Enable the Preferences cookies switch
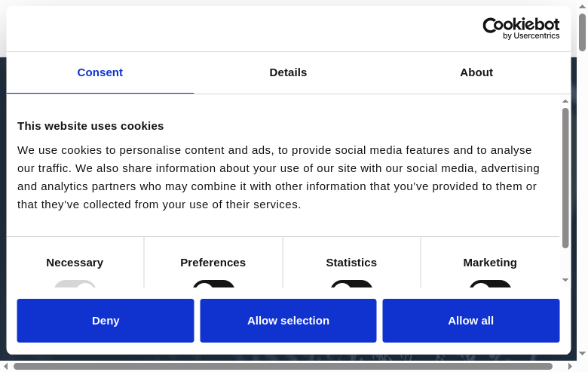 click(x=213, y=284)
